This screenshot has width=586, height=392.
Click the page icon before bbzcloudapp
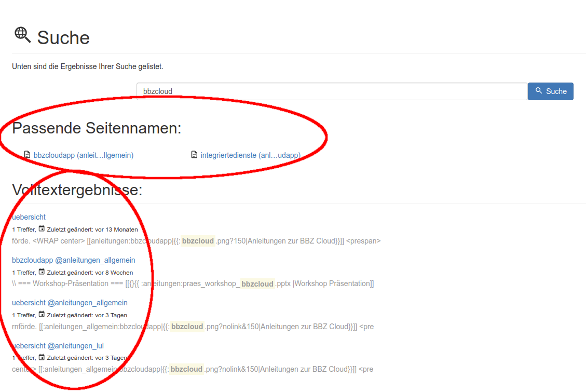click(x=28, y=155)
